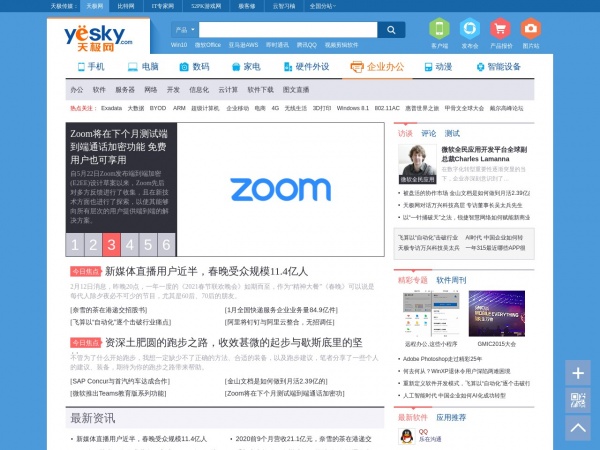Click the 腾讯QQ link under search
Image resolution: width=600 pixels, height=450 pixels.
(307, 45)
